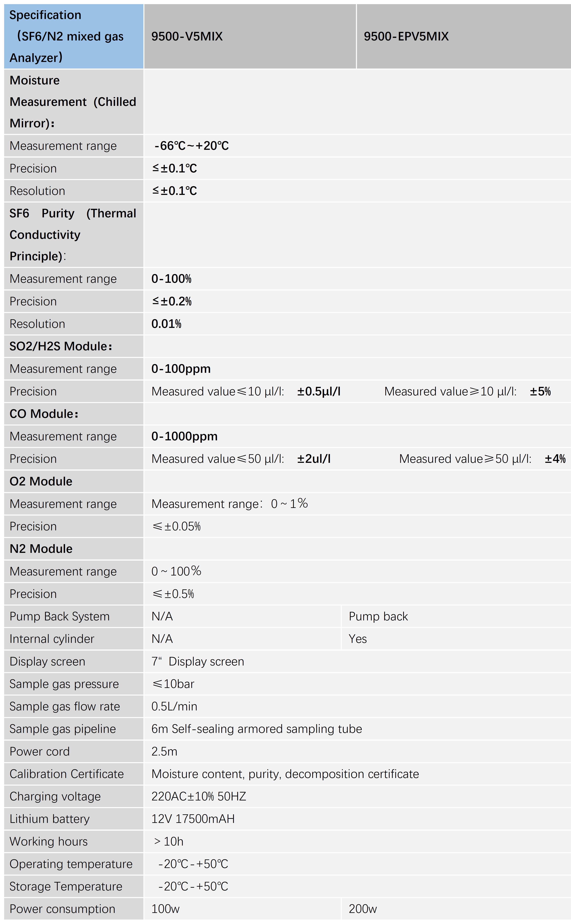Click the 9500-V5MIX column header
571x924 pixels.
pos(187,36)
